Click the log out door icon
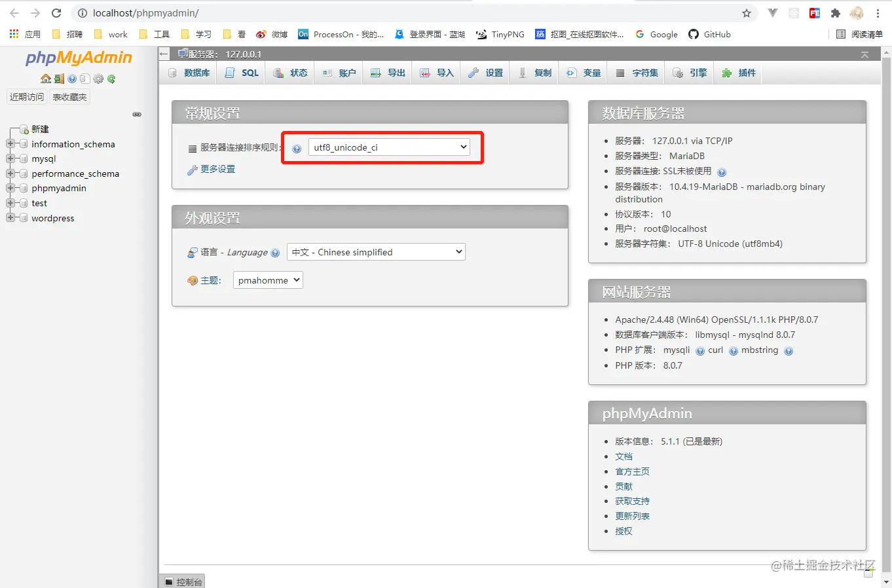 59,79
